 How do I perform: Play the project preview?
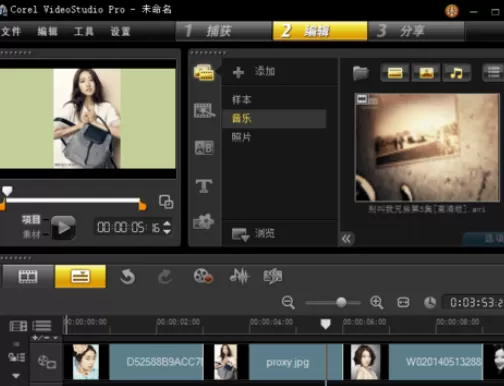tap(63, 228)
